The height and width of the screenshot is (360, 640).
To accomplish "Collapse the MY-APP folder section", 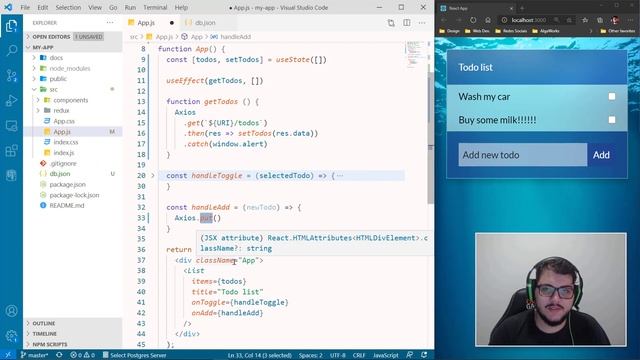I will tap(73, 47).
